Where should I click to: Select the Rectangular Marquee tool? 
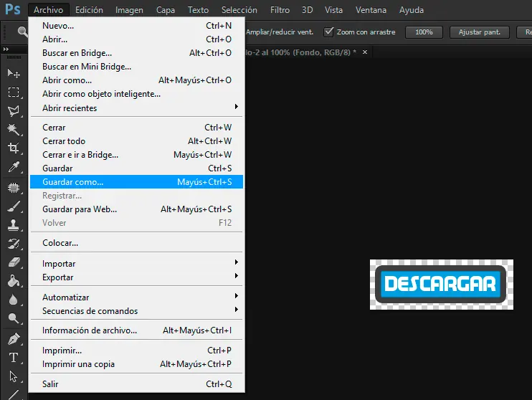(x=14, y=92)
